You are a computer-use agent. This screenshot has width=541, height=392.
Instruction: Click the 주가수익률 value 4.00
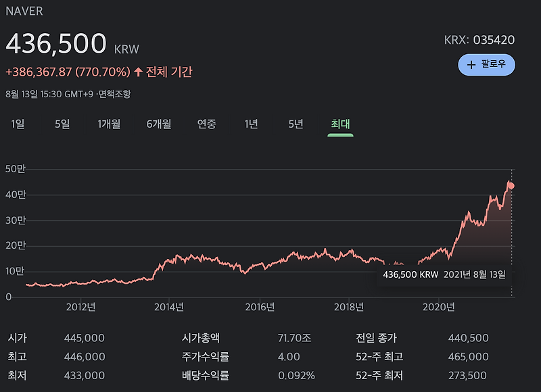point(289,357)
